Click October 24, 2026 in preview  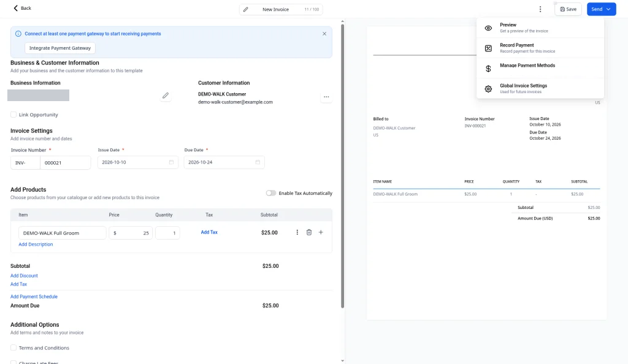point(545,138)
